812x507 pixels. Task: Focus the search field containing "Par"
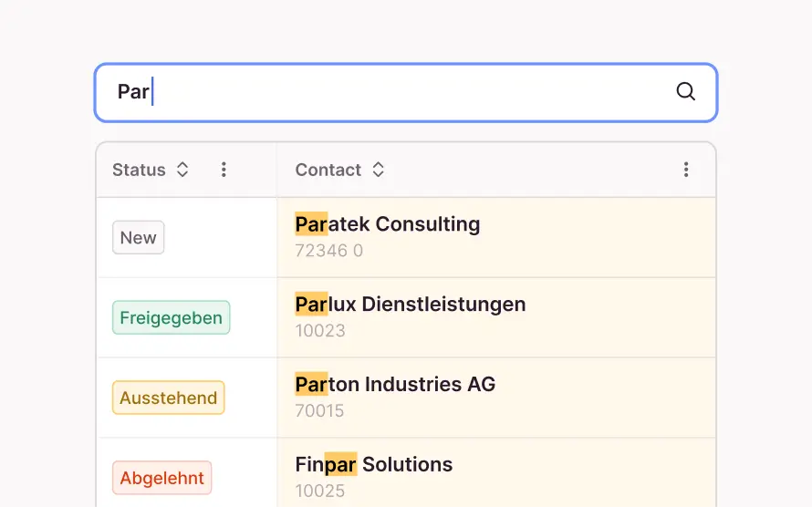[x=392, y=92]
